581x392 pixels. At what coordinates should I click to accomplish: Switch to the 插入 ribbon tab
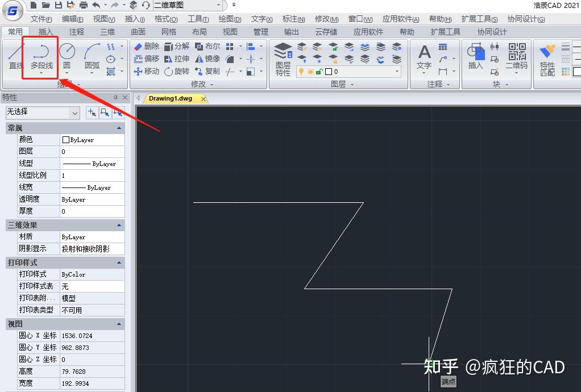pyautogui.click(x=45, y=32)
